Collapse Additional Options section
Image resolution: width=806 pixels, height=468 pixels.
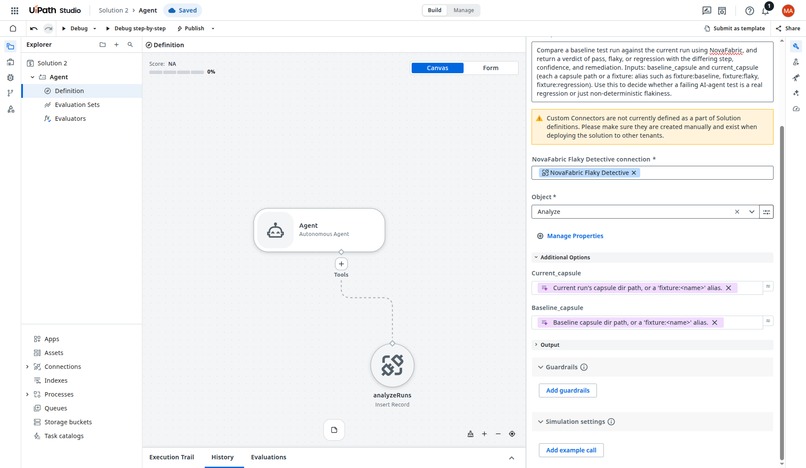click(536, 257)
